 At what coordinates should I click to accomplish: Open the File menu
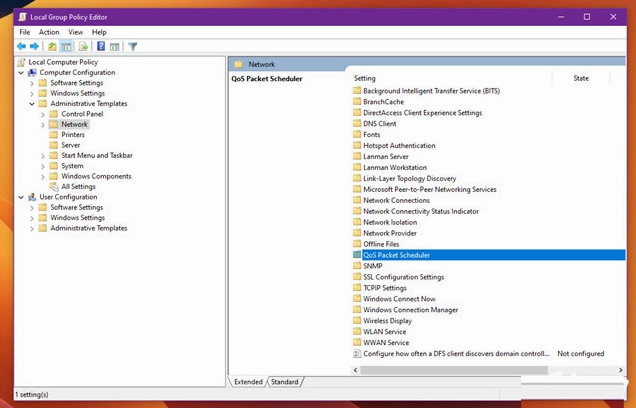[24, 32]
